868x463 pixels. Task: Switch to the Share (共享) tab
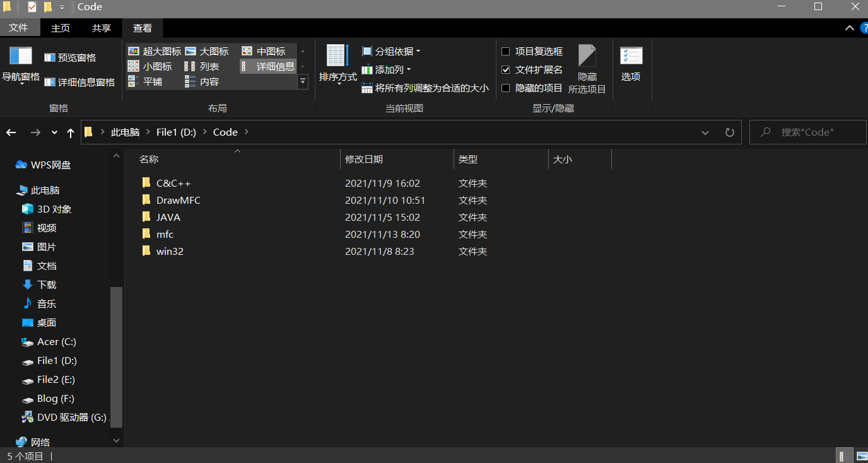(x=102, y=28)
